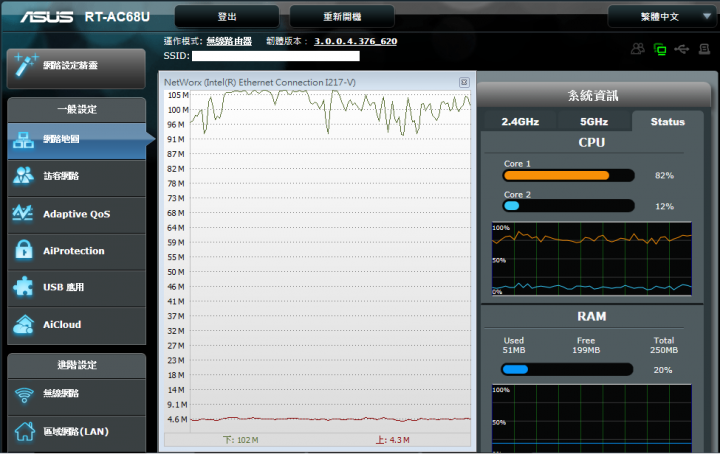Click the Network Map icon in sidebar
The height and width of the screenshot is (454, 720).
[x=23, y=140]
